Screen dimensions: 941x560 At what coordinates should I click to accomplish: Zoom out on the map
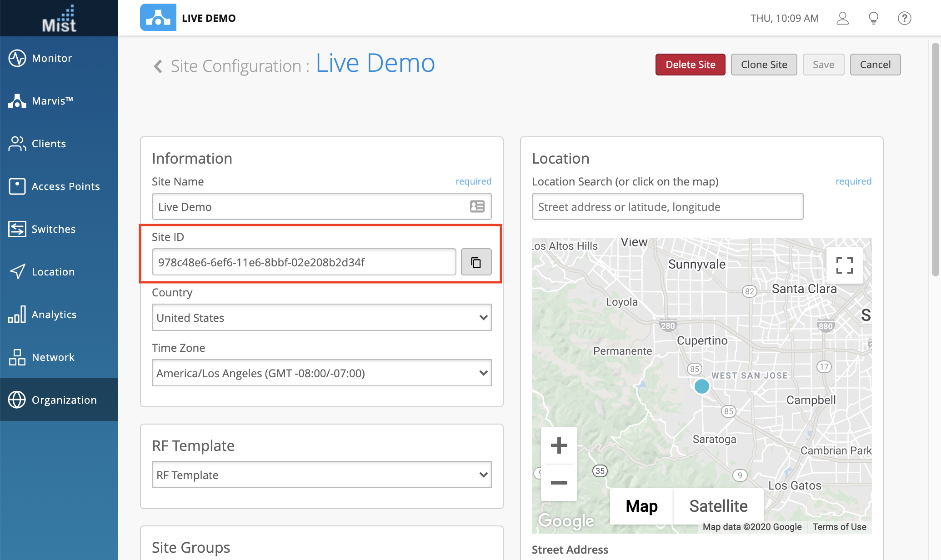tap(559, 482)
